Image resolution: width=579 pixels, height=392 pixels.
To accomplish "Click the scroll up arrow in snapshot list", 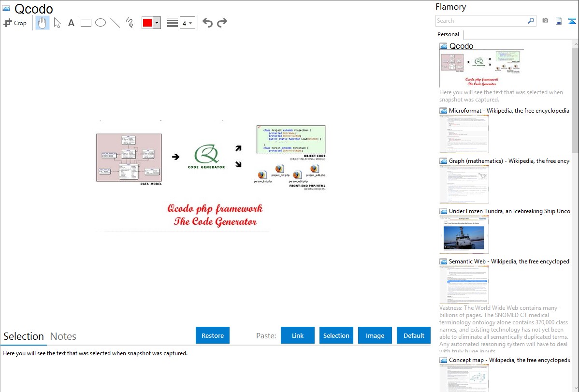I will click(575, 44).
